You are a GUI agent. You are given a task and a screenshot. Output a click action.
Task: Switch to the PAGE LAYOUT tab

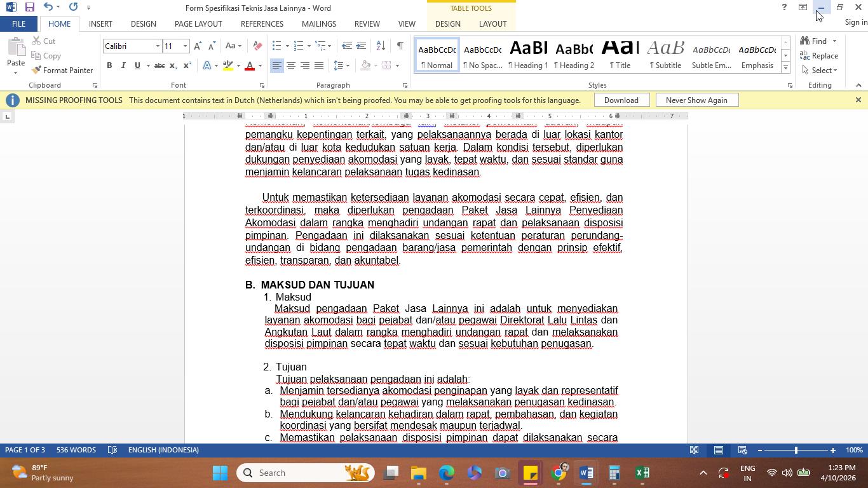point(198,24)
